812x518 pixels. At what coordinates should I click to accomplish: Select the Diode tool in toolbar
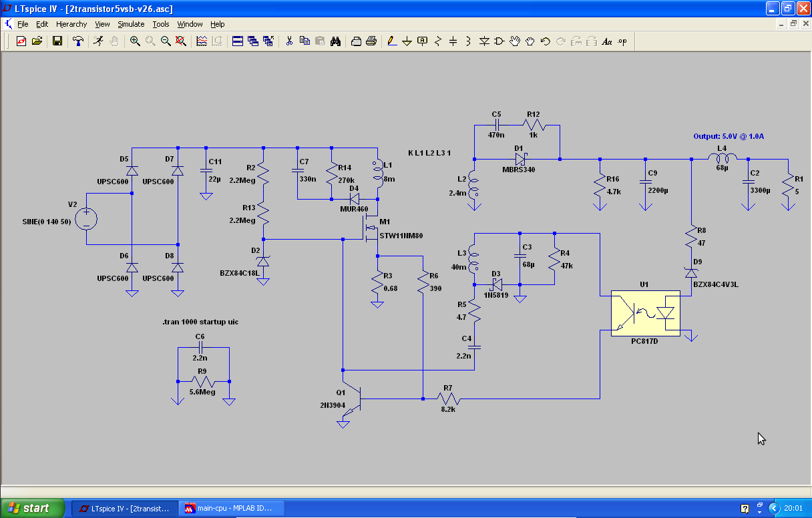(x=484, y=41)
